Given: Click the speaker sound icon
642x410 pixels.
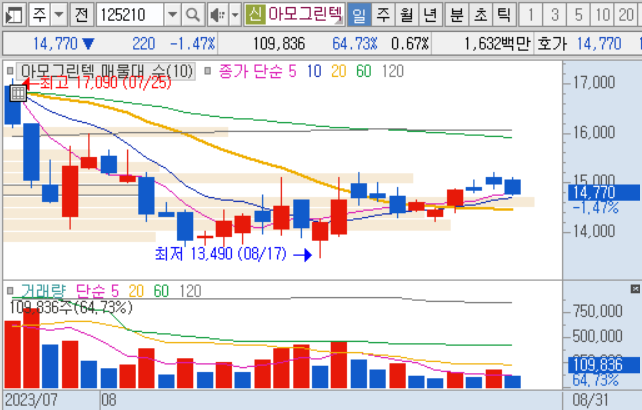Looking at the screenshot, I should click(218, 15).
